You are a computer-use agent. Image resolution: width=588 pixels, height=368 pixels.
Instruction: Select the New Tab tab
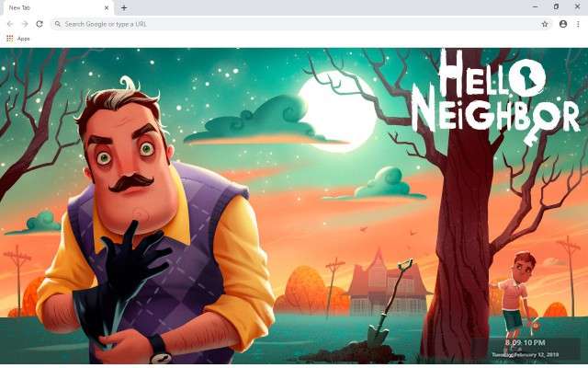pyautogui.click(x=57, y=8)
